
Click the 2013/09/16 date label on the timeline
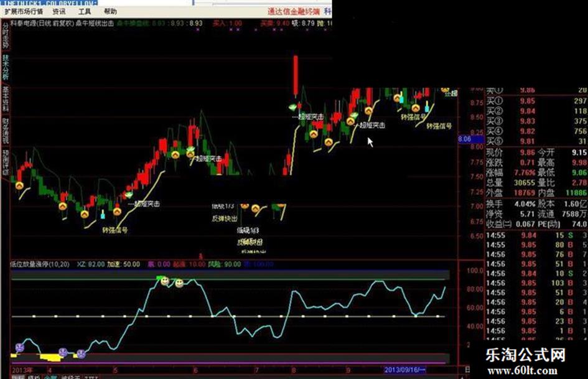[404, 370]
